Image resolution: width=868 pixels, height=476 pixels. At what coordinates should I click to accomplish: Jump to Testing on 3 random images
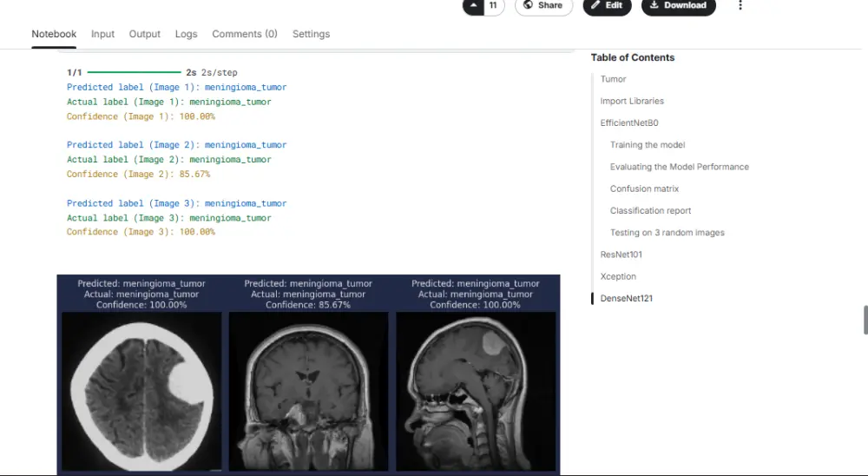pyautogui.click(x=667, y=233)
